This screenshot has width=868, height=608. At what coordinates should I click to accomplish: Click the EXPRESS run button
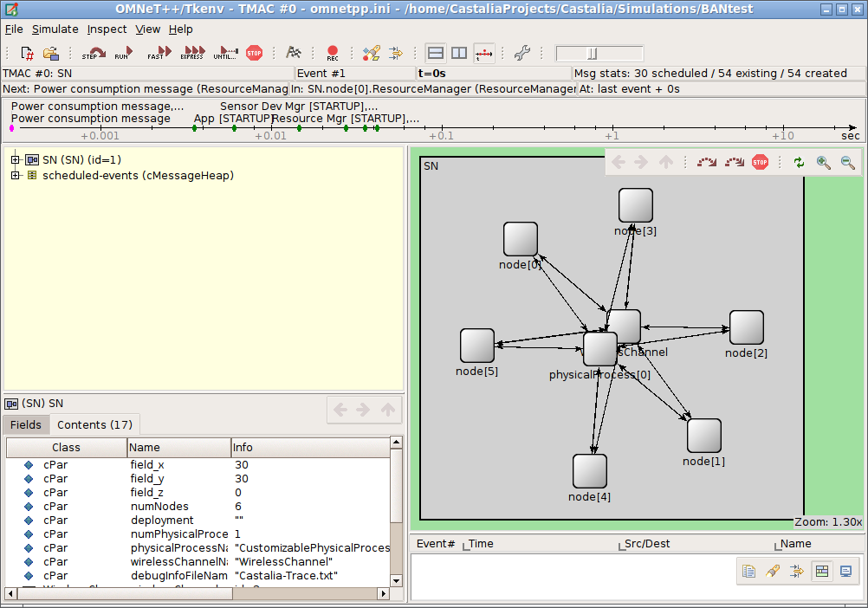point(192,53)
